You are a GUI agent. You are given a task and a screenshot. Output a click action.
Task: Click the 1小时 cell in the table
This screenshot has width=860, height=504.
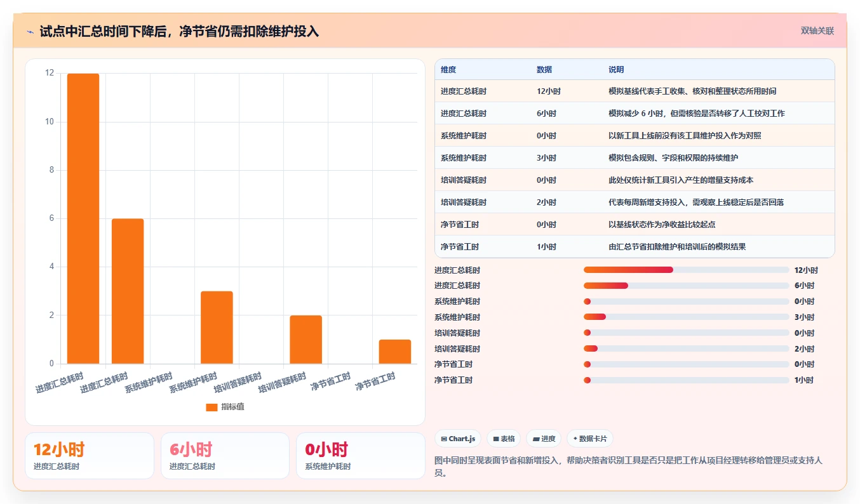coord(547,247)
